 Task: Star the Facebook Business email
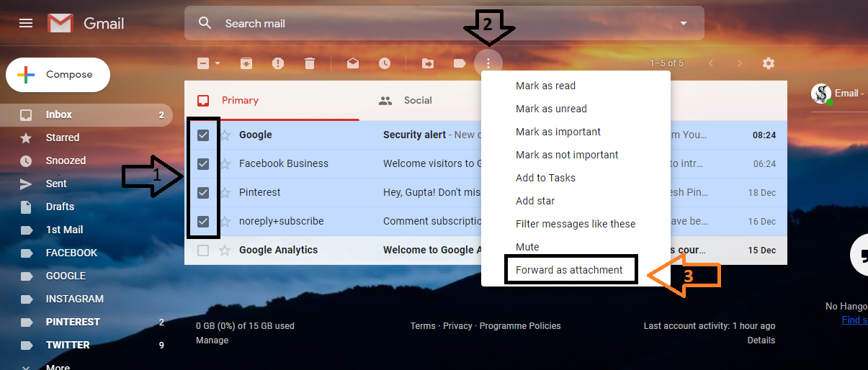tap(225, 163)
